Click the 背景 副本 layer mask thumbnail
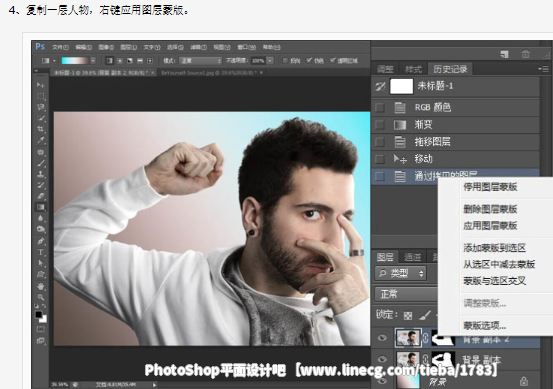 443,360
